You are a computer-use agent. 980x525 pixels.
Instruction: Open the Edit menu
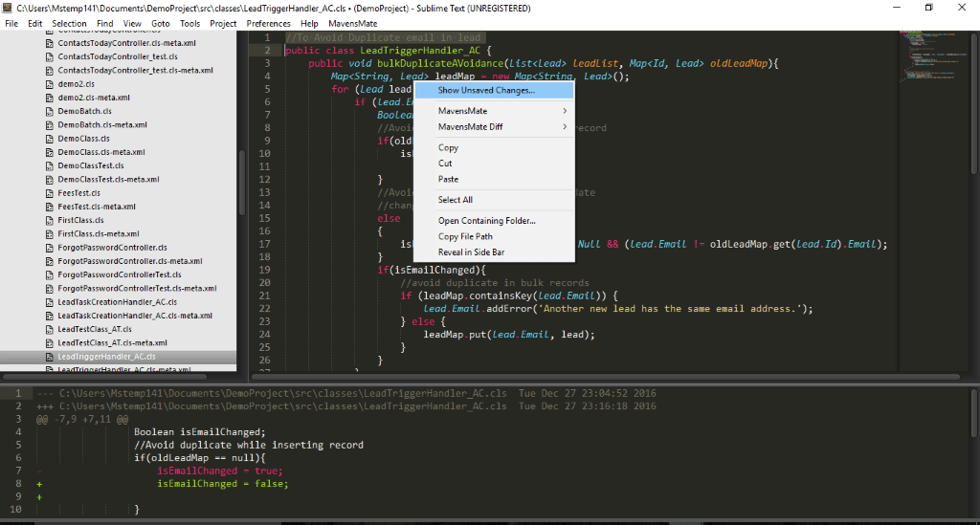35,24
